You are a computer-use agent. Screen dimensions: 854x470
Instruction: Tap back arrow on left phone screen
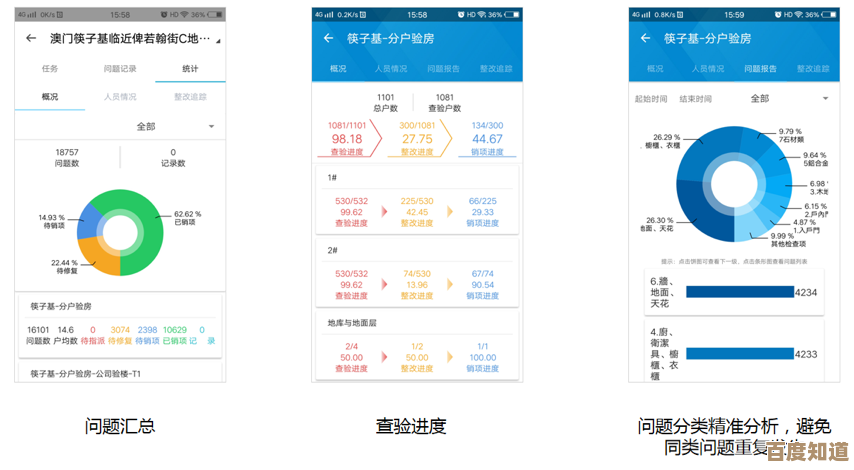pos(31,38)
